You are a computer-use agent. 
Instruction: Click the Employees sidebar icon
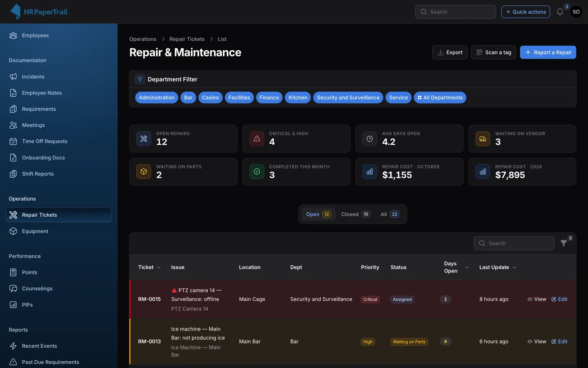13,36
